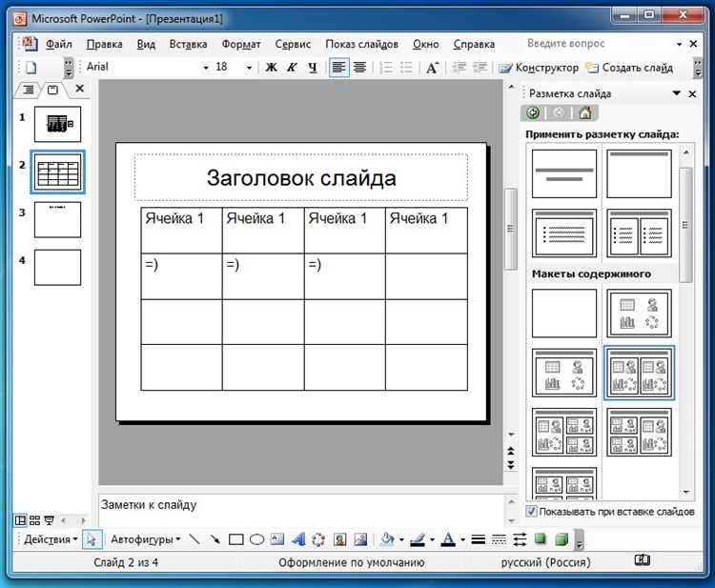This screenshot has width=715, height=588.
Task: Toggle numbered list button
Action: coord(386,68)
